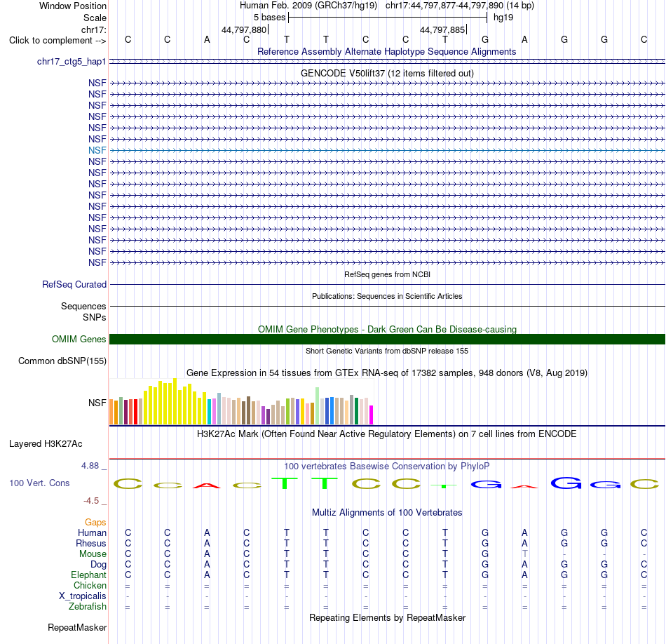The width and height of the screenshot is (666, 644).
Task: Click the magenta last bar in GTEx chart
Action: [x=372, y=415]
